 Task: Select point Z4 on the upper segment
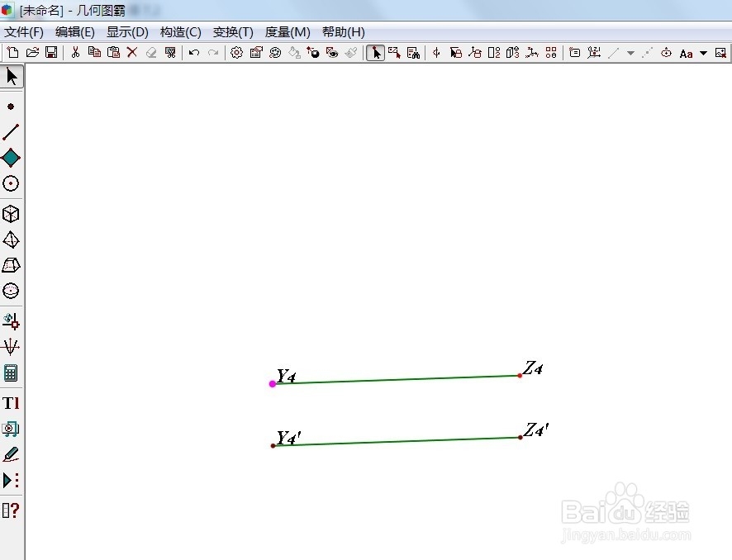(x=520, y=375)
